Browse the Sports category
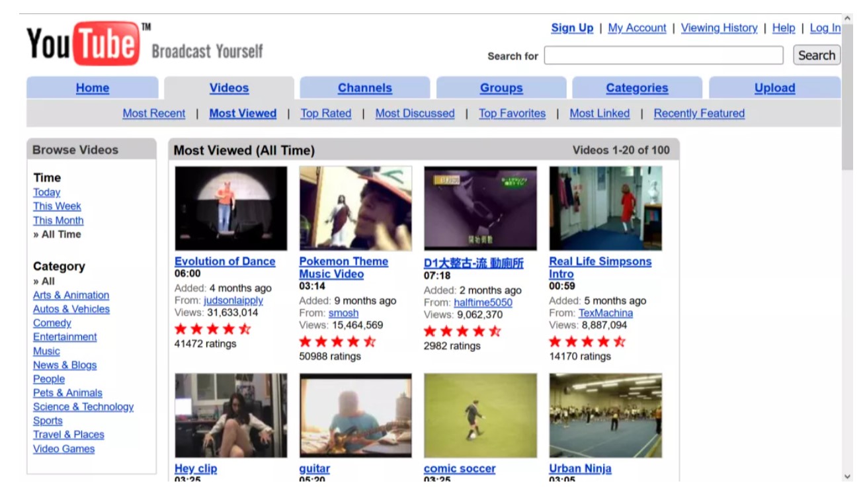This screenshot has width=865, height=504. click(x=48, y=421)
